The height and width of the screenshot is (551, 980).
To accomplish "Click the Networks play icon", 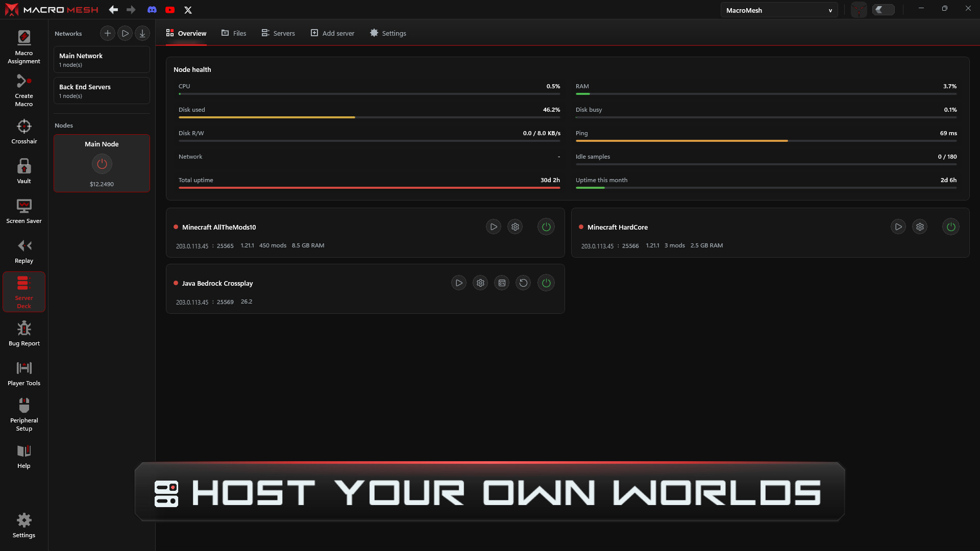I will point(125,33).
